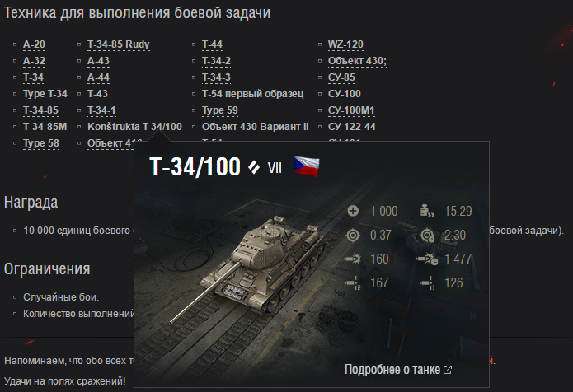
Task: Click the Т-54 первый образец link
Action: pyautogui.click(x=252, y=94)
